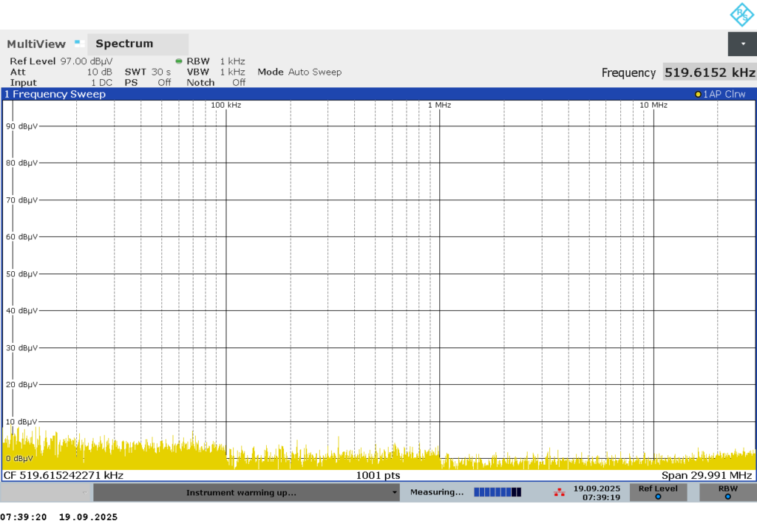Screen dimensions: 757x532
Task: Open the top-right dropdown arrow menu
Action: (742, 44)
